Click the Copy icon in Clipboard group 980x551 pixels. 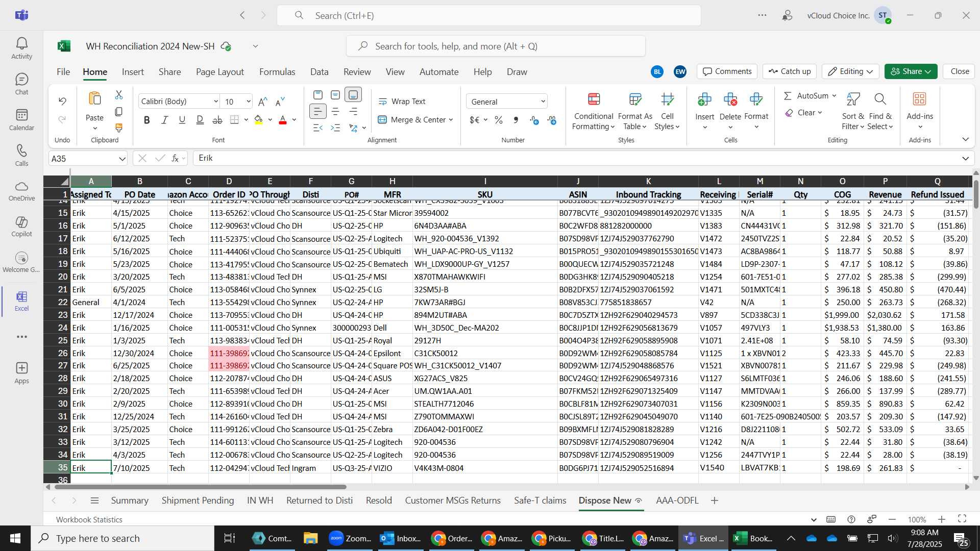click(x=119, y=111)
